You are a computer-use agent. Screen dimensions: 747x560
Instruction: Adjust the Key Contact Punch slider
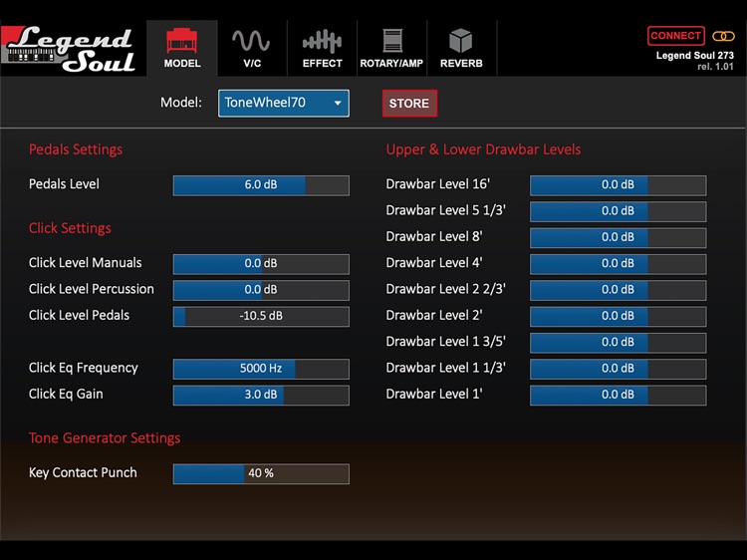(x=261, y=473)
